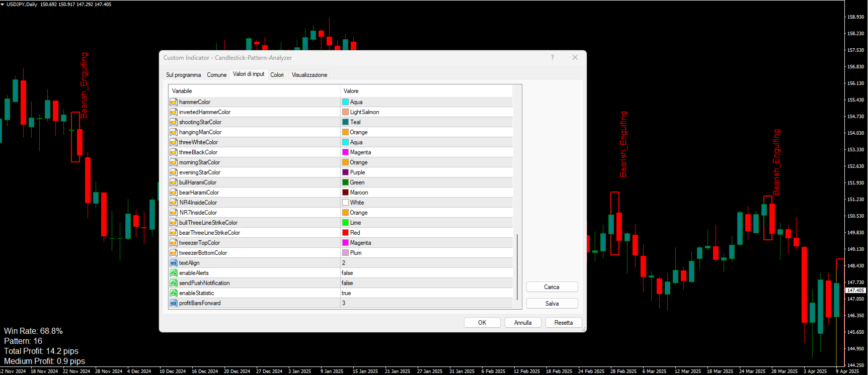
Task: Click the morningStarColor row icon
Action: pyautogui.click(x=173, y=162)
